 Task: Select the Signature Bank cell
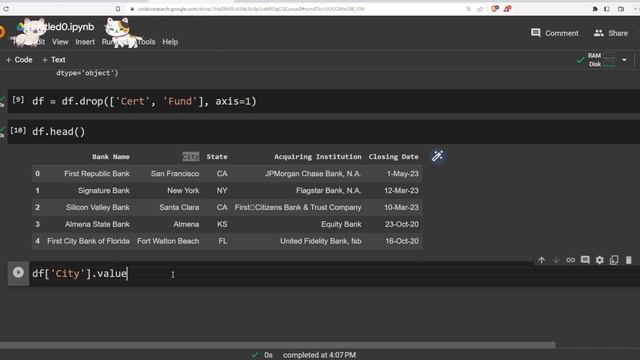(x=104, y=190)
